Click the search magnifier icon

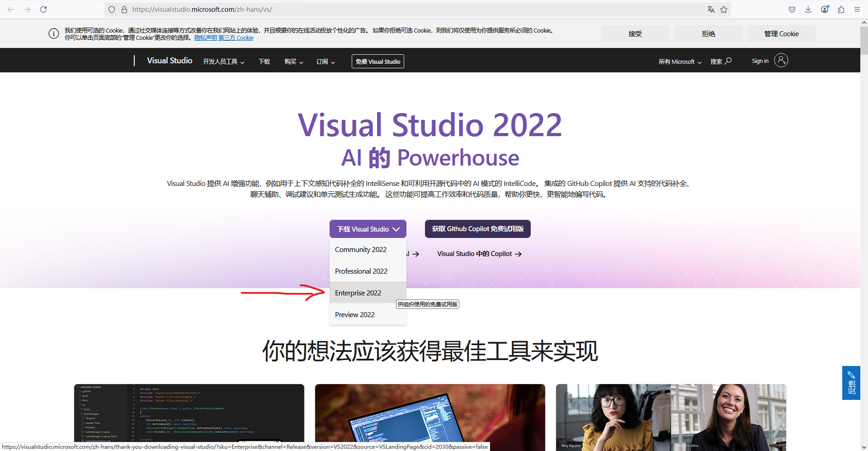click(728, 61)
